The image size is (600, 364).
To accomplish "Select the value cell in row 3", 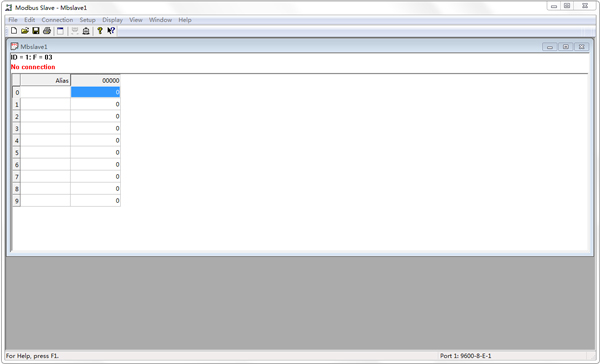I will tap(95, 128).
